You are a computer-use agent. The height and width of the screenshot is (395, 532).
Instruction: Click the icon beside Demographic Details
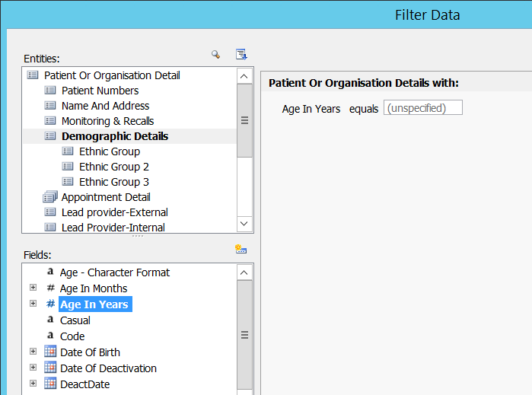click(x=50, y=136)
